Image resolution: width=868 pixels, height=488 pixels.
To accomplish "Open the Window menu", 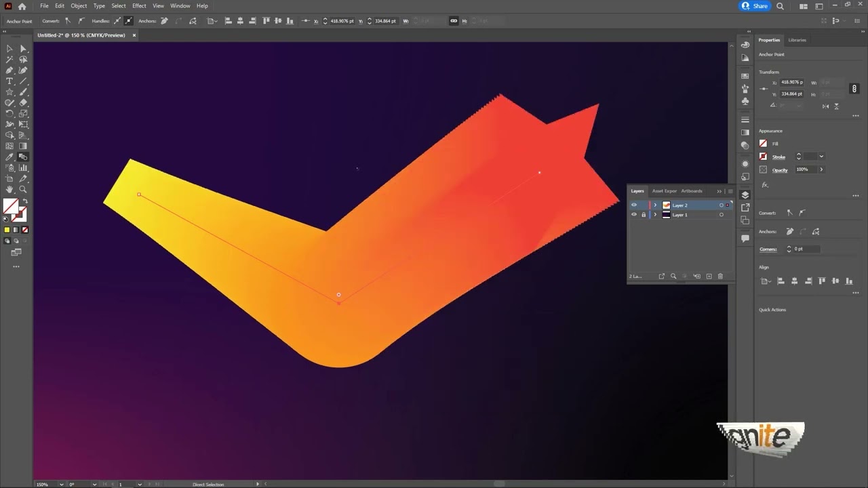I will click(180, 5).
